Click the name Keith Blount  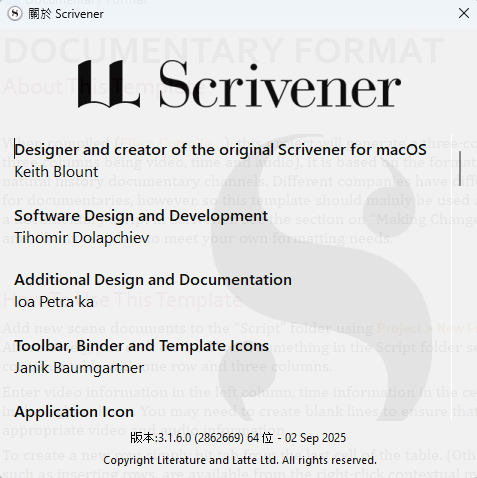[x=56, y=172]
